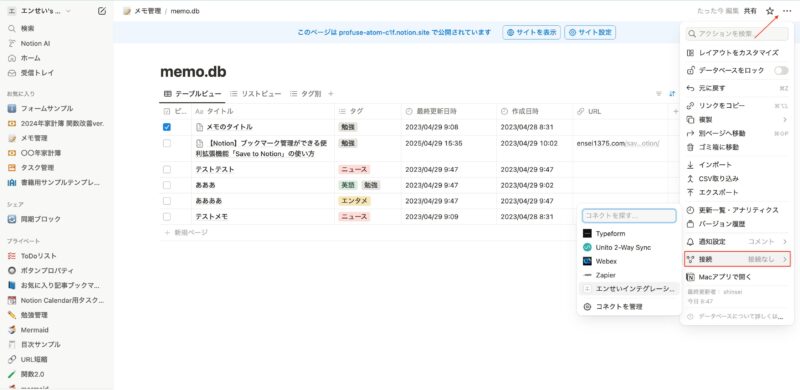Choose バージョン履歴 in menu
The height and width of the screenshot is (390, 800).
[x=737, y=224]
